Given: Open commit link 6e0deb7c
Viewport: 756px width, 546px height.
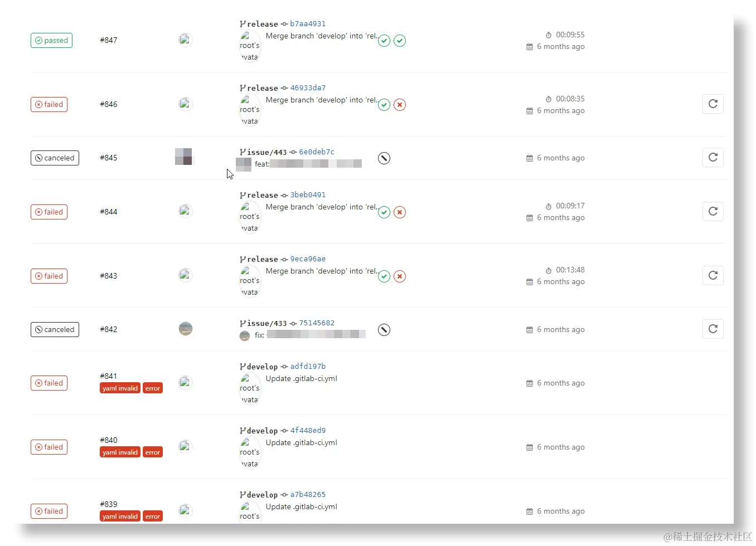Looking at the screenshot, I should coord(317,152).
